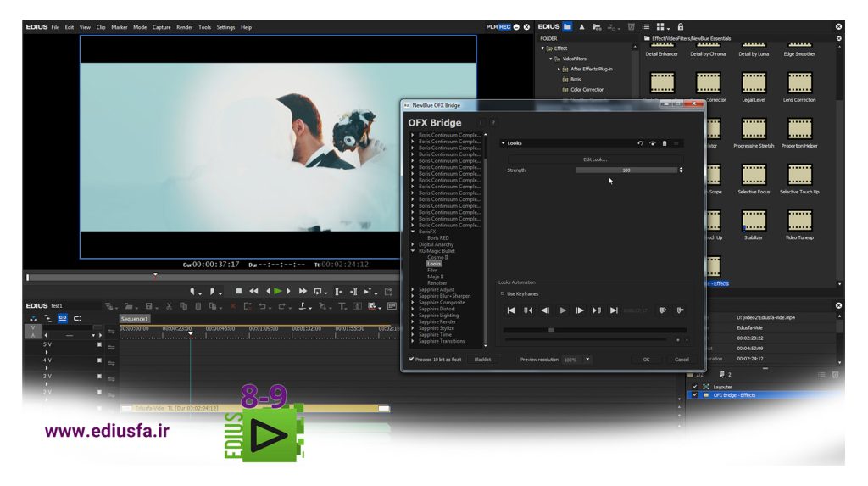Expand the Digital Anarchy plugin group
The width and height of the screenshot is (868, 486).
pos(413,244)
